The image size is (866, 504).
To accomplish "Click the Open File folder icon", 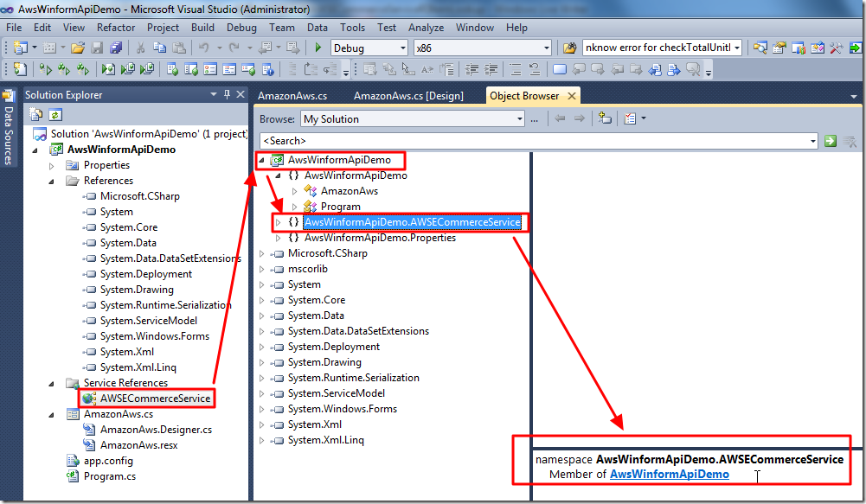I will click(77, 48).
